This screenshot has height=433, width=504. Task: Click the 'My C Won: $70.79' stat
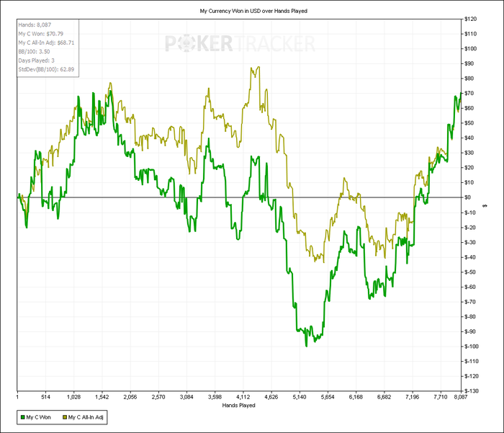click(41, 34)
